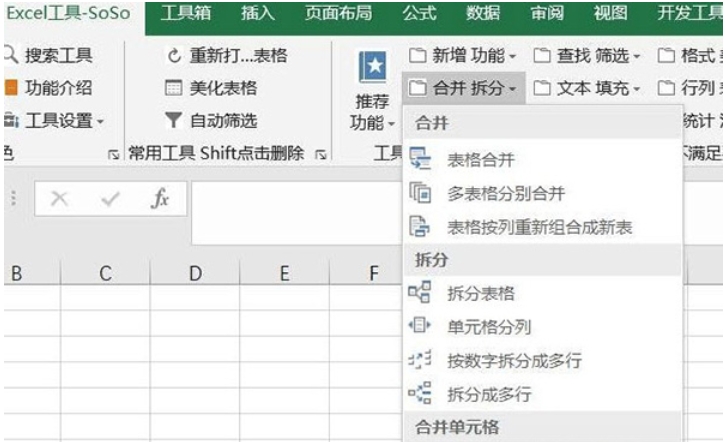Image resolution: width=726 pixels, height=442 pixels.
Task: Switch to the 审阅 tab
Action: coord(547,13)
